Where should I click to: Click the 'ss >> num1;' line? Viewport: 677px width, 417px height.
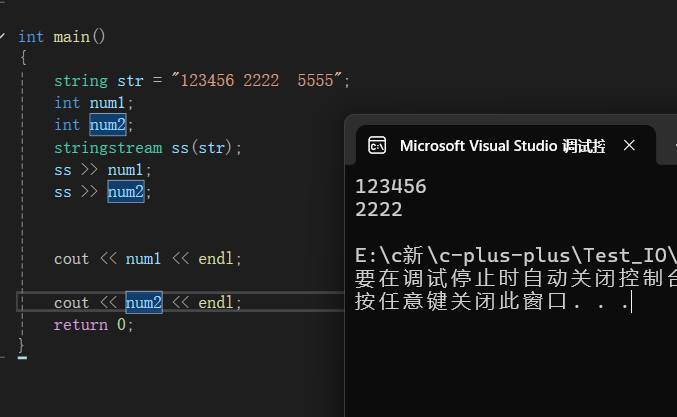[103, 170]
